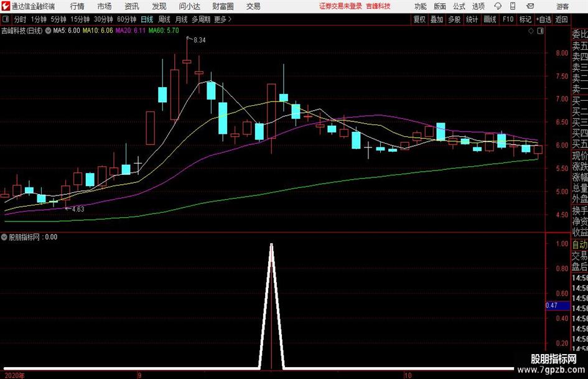The width and height of the screenshot is (588, 379).
Task: Click the MA20: 6.11 indicator value
Action: [130, 30]
